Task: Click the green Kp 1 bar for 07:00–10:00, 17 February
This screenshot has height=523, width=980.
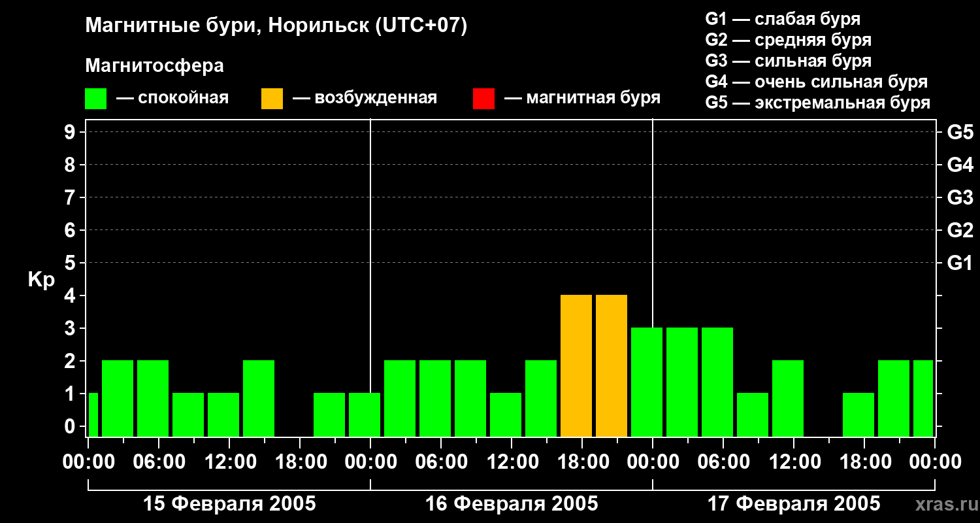Action: pos(753,414)
